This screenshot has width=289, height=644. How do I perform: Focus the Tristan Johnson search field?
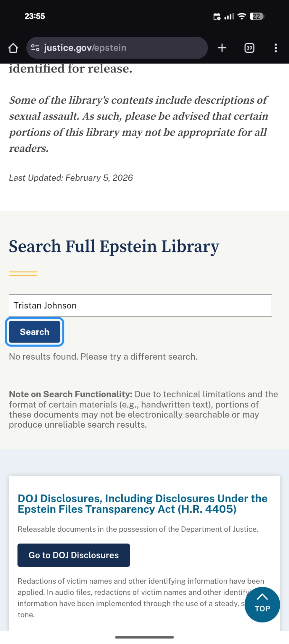140,305
